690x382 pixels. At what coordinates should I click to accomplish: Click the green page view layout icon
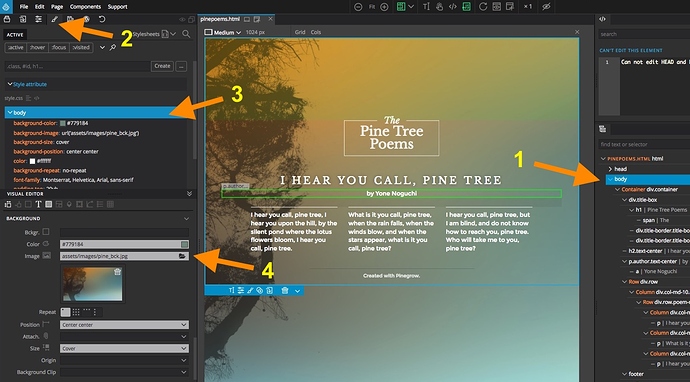pos(401,7)
